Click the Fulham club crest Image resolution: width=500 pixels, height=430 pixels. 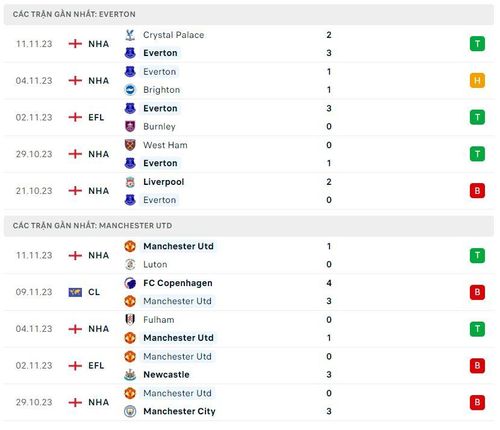[130, 320]
